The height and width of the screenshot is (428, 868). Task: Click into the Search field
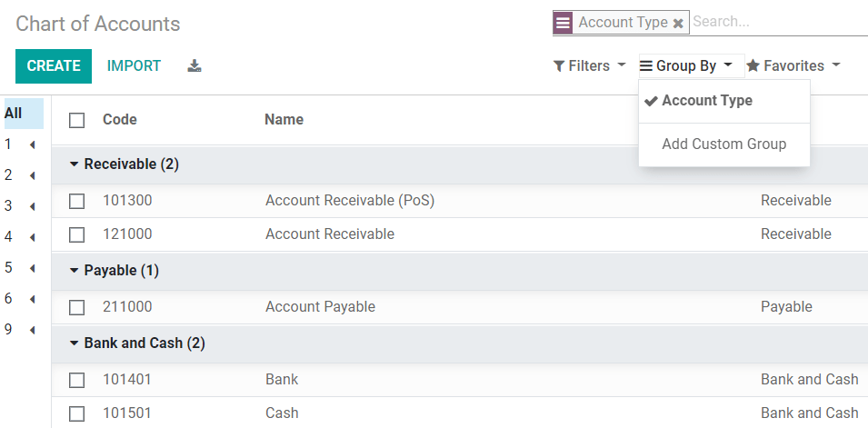click(x=777, y=22)
